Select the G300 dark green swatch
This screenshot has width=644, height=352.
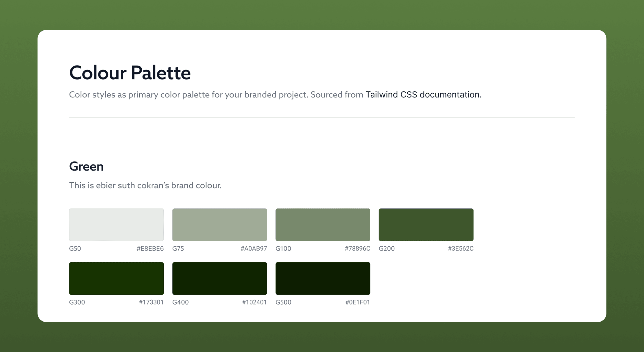pyautogui.click(x=116, y=278)
